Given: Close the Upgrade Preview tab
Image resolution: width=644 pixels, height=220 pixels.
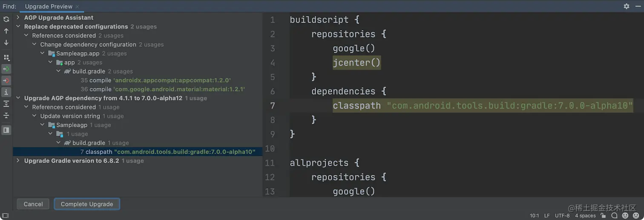Looking at the screenshot, I should (x=77, y=7).
